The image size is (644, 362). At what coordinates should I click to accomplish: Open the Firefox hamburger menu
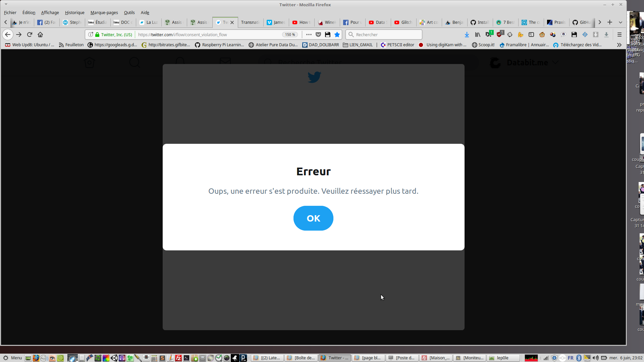[620, 35]
